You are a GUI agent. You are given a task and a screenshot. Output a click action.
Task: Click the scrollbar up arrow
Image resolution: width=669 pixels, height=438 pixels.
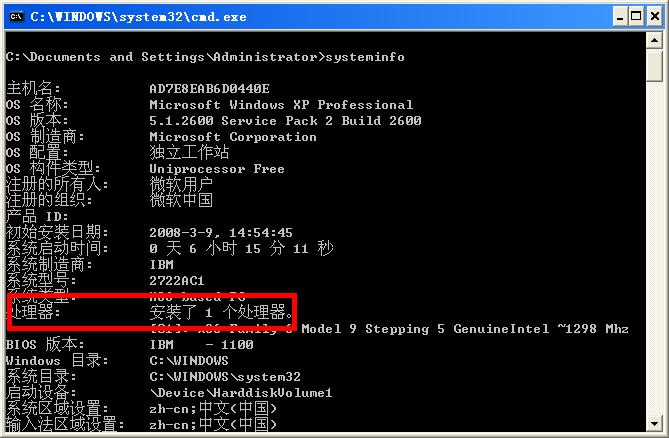tap(655, 40)
